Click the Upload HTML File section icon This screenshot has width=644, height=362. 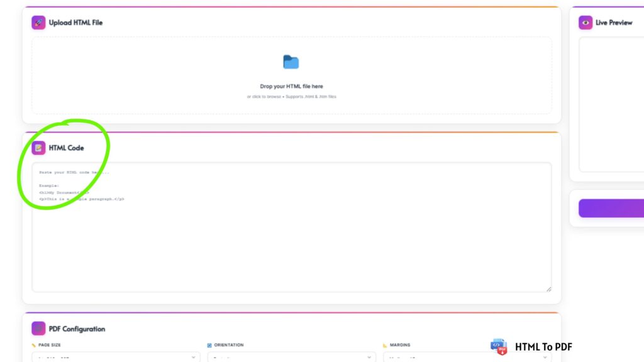(x=38, y=23)
